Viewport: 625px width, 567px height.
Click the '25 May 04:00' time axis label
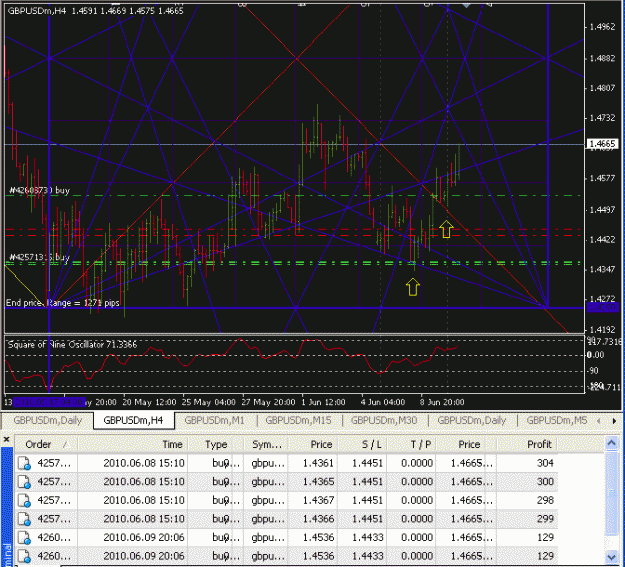click(208, 402)
